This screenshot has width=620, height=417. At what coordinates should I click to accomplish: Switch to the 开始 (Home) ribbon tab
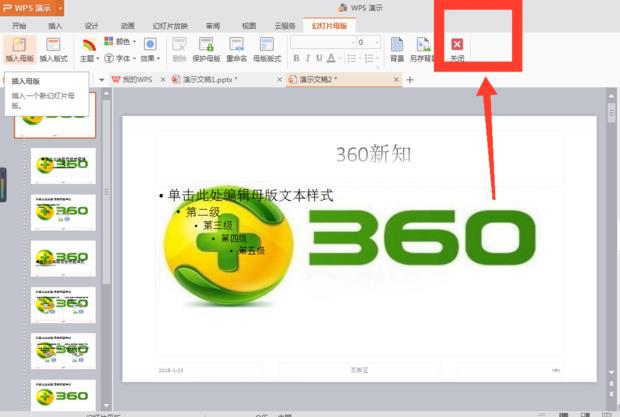pyautogui.click(x=19, y=26)
